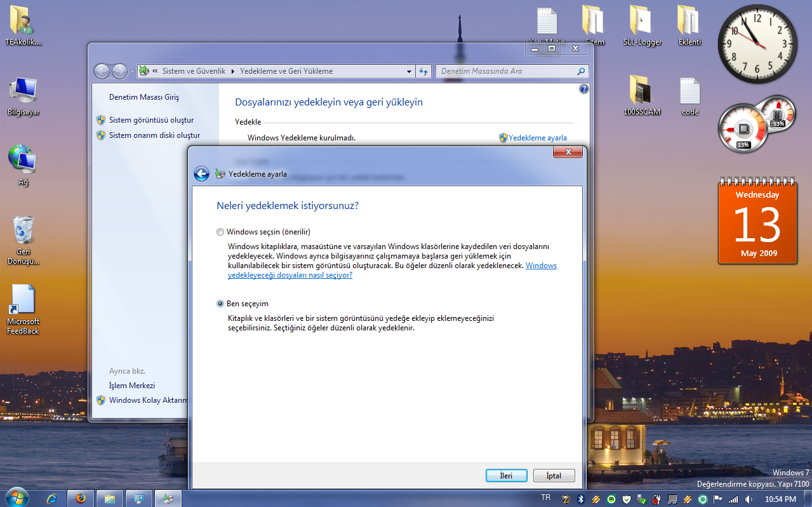Select the Ağ network desktop icon
812x507 pixels.
(x=23, y=165)
